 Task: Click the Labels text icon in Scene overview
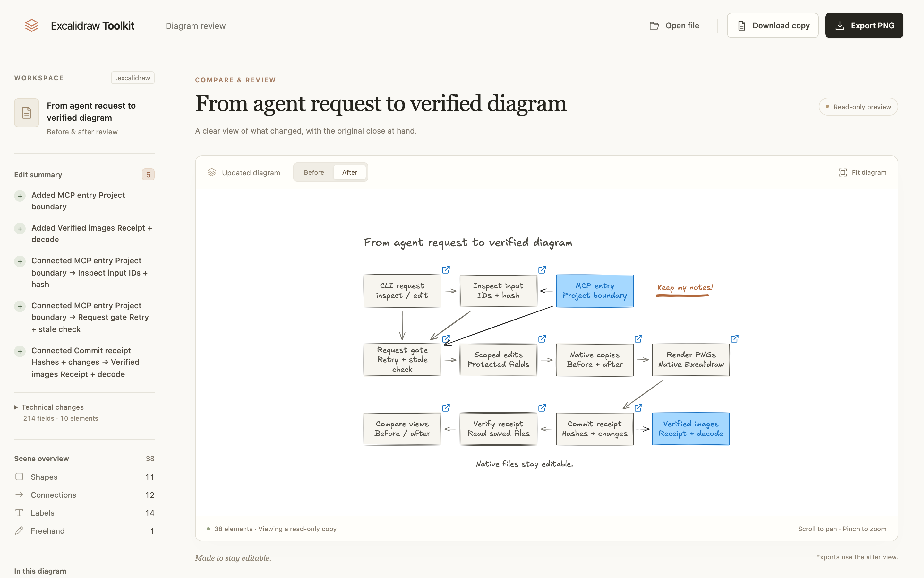19,512
